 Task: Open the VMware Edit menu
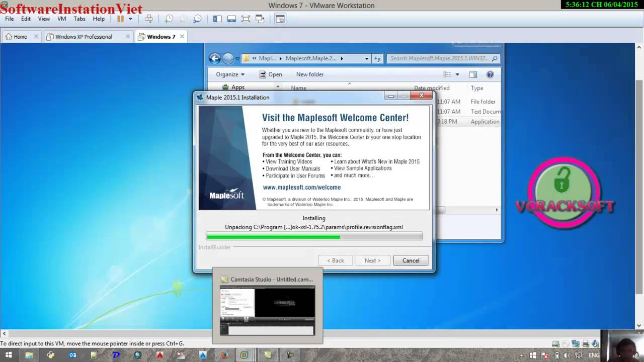[x=26, y=19]
